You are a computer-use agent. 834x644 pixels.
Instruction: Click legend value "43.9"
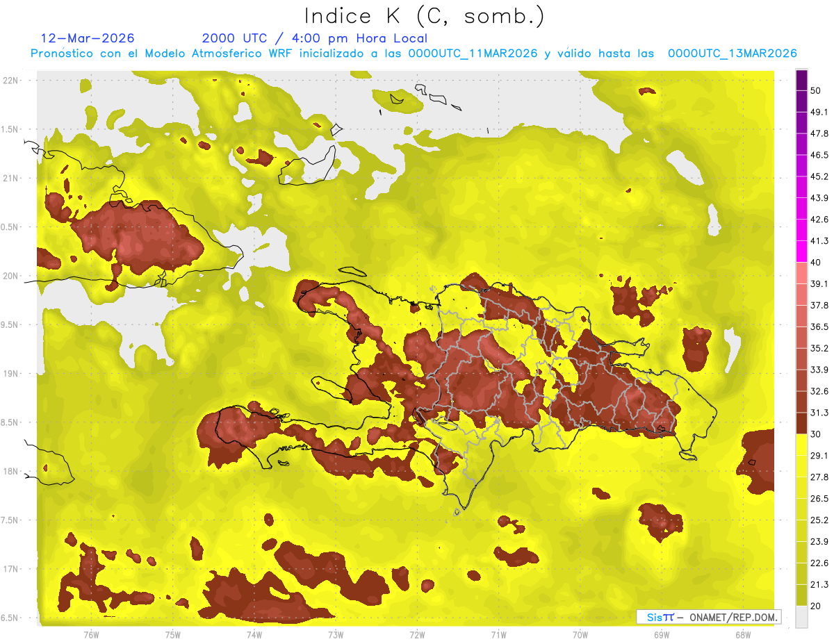pyautogui.click(x=819, y=198)
